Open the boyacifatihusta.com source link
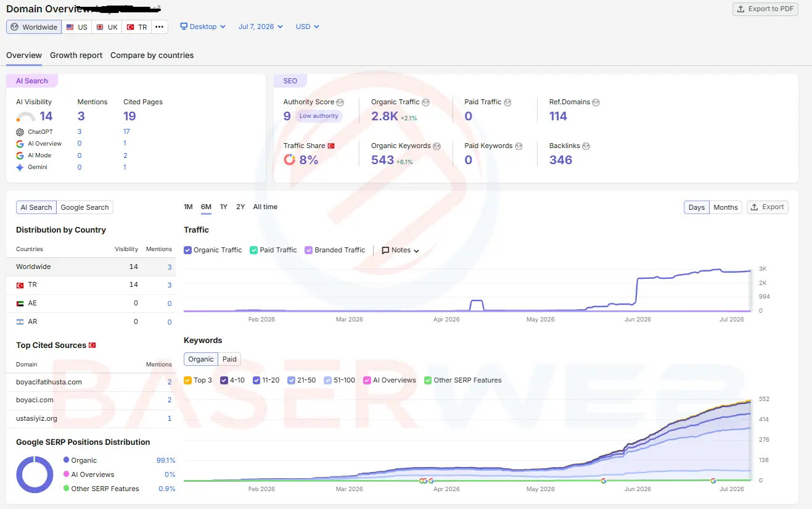 click(49, 383)
